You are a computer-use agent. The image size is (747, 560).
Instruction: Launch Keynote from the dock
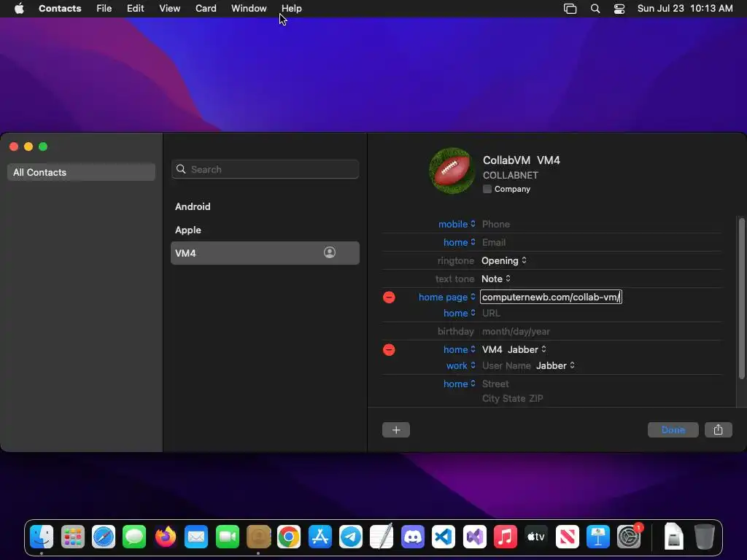tap(598, 537)
